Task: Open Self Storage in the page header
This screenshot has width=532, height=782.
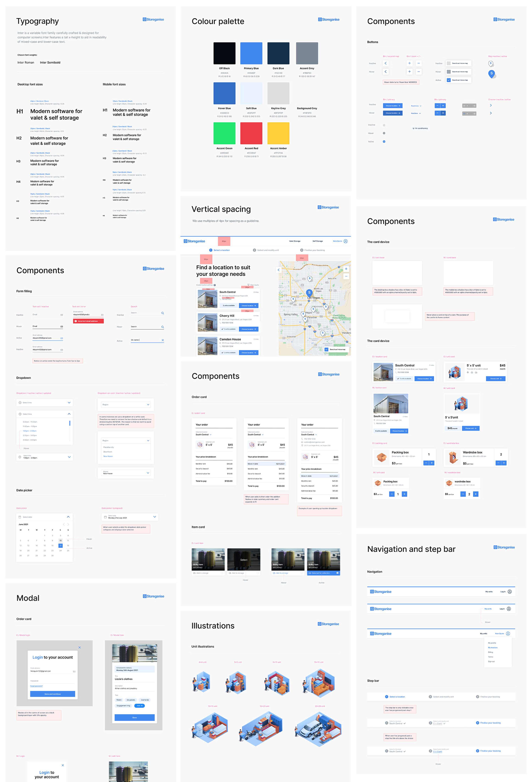Action: 317,241
